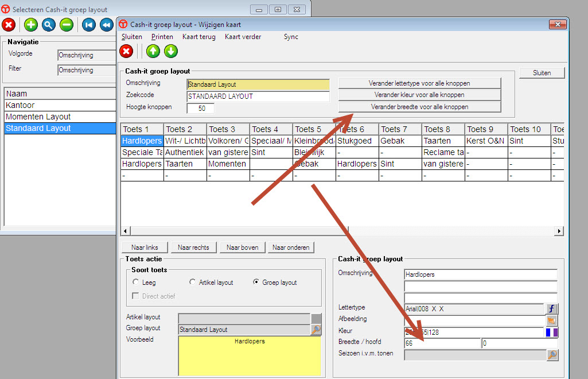Choose Kaart terug in the menu bar

point(198,37)
